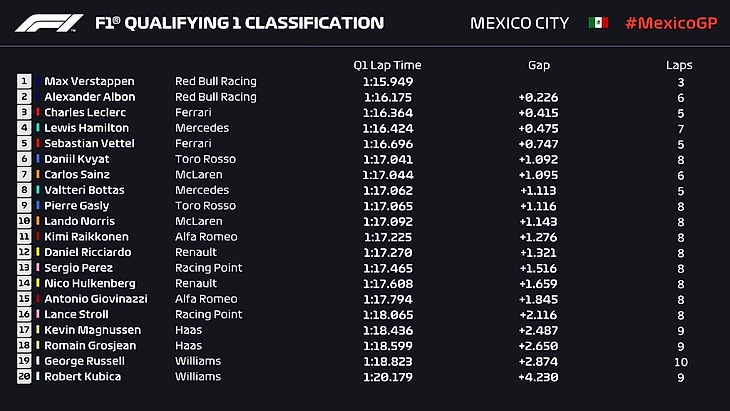Click George Russell's gap value +2.874
Viewport: 730px width, 411px height.
[539, 361]
